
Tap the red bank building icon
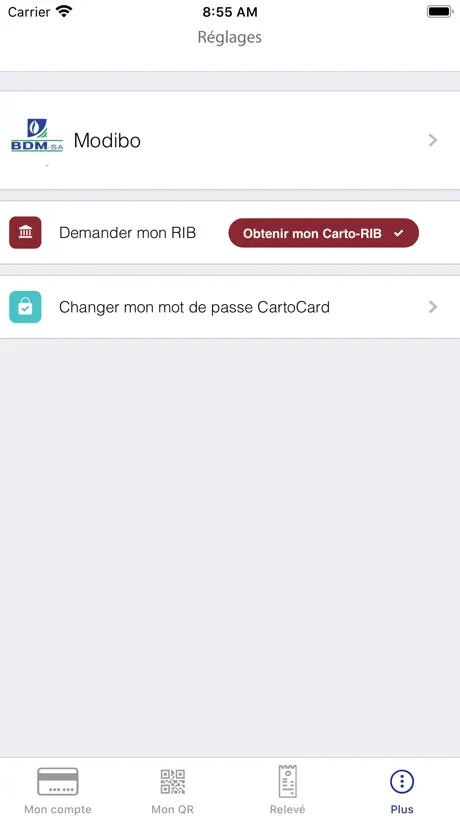click(x=25, y=233)
